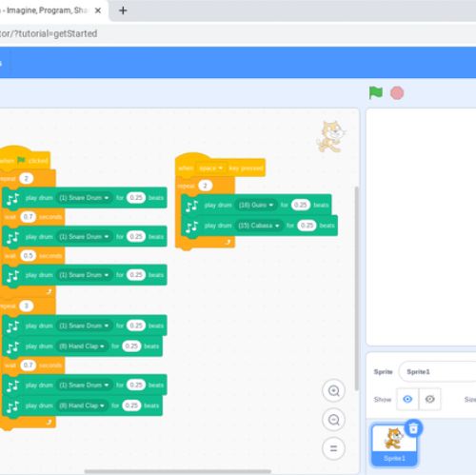This screenshot has width=476, height=475.
Task: Select the Sprite1 thumbnail
Action: tap(394, 445)
